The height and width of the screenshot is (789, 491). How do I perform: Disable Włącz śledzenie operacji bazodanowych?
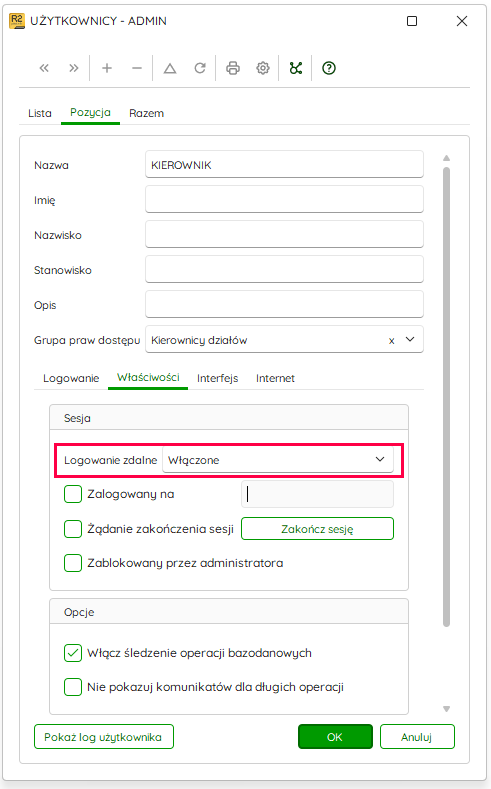(x=73, y=653)
